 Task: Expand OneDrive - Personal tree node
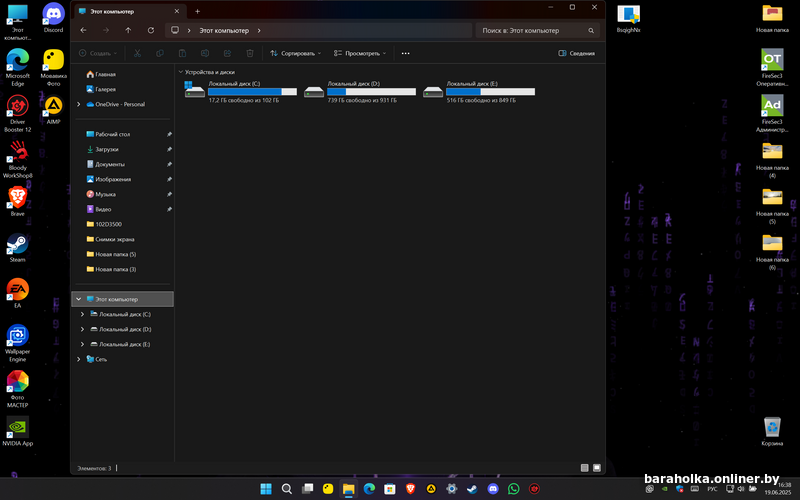click(79, 104)
